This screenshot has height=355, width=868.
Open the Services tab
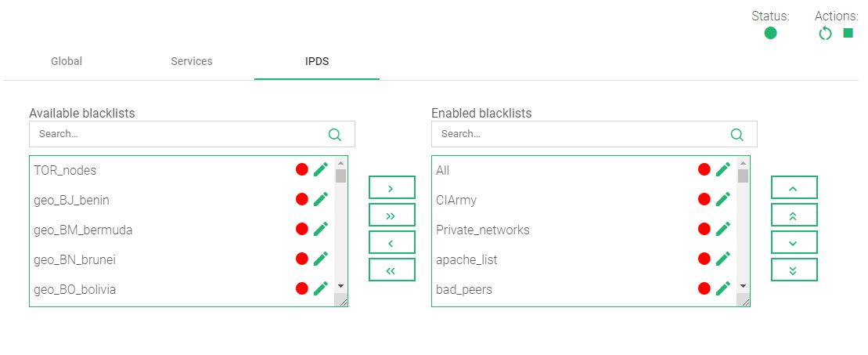(192, 61)
